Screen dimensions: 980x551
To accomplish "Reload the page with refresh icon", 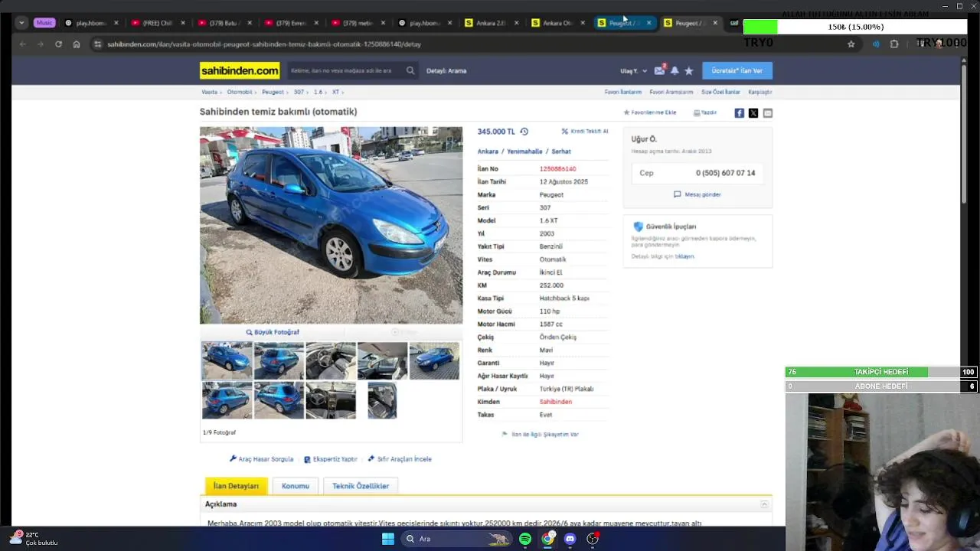I will pos(58,44).
